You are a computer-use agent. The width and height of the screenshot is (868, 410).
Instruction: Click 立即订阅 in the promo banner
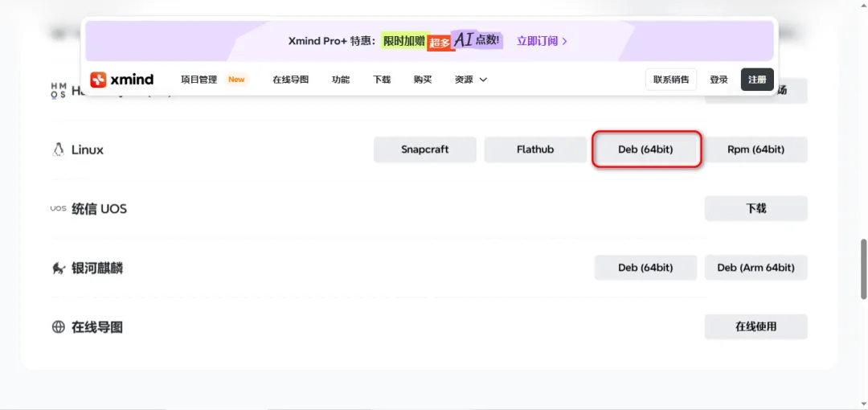(x=542, y=41)
